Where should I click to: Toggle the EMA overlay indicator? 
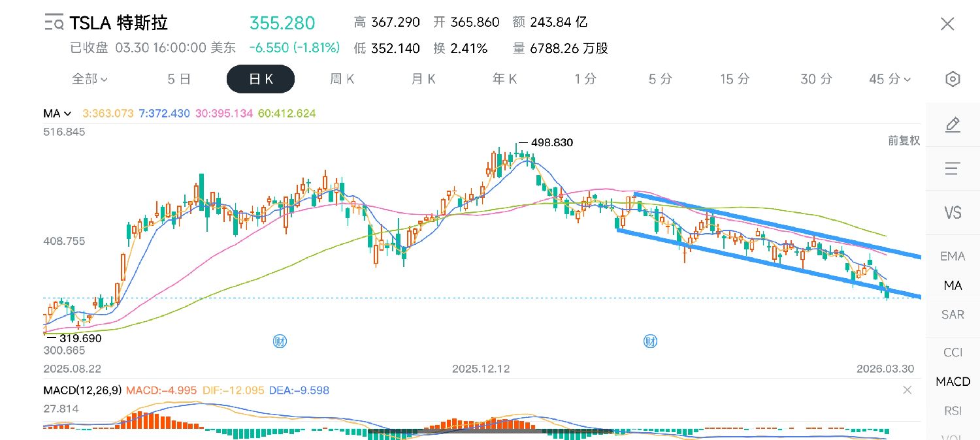pyautogui.click(x=953, y=256)
